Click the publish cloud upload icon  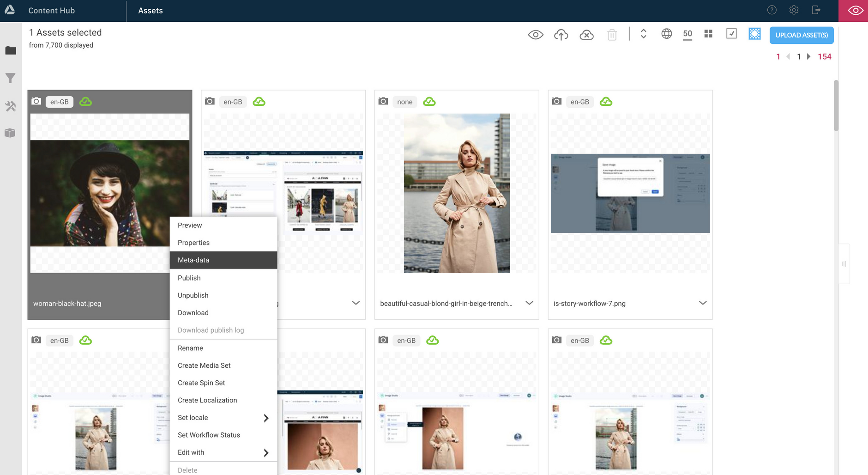tap(561, 35)
